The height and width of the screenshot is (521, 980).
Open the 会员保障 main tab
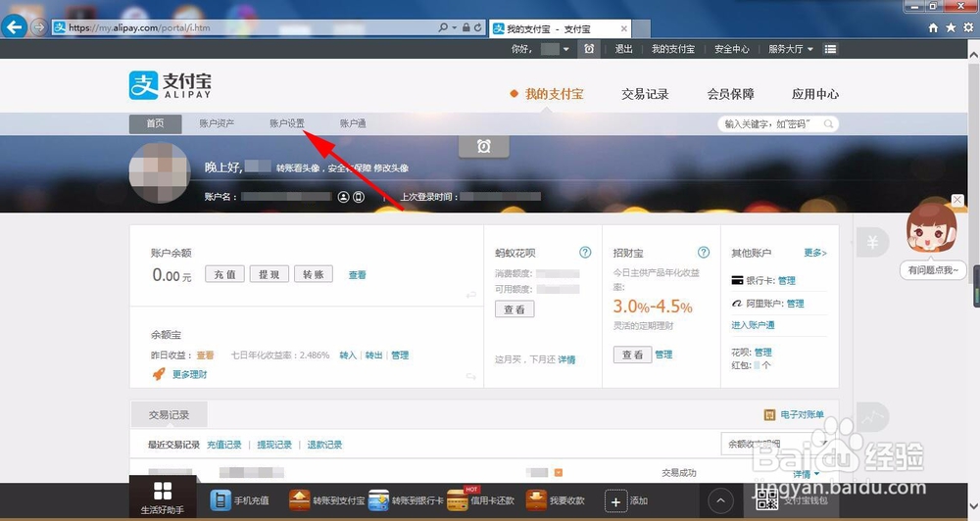(x=731, y=94)
